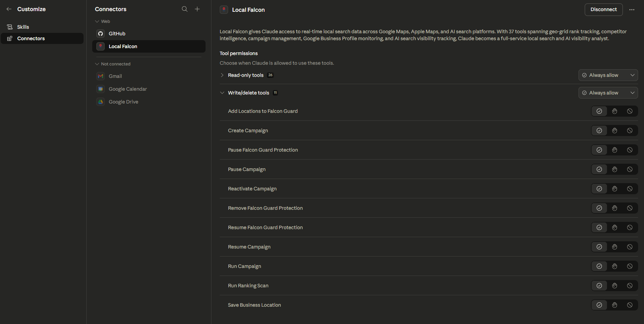Click the Gmail connector icon
Screen dimensions: 644x324
(101, 76)
